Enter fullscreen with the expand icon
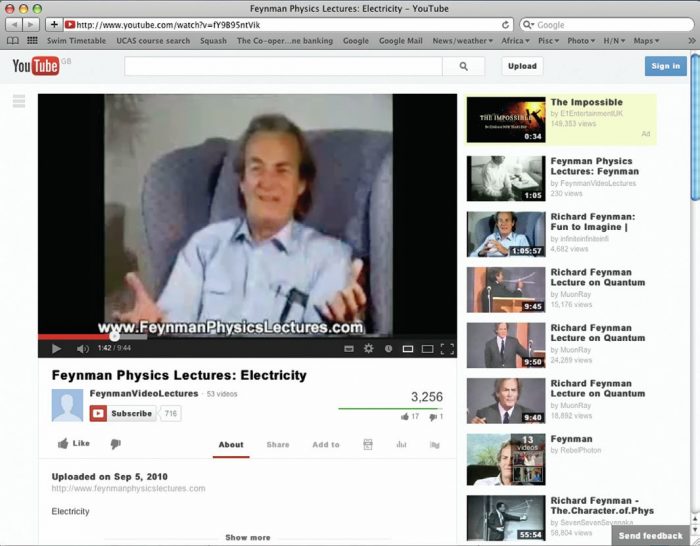Viewport: 700px width, 546px height. 447,349
